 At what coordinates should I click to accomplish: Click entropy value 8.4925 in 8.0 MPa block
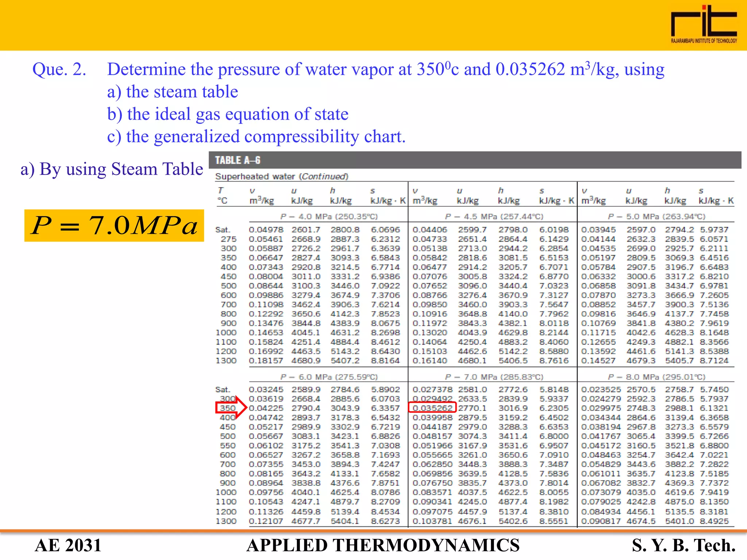pyautogui.click(x=714, y=521)
